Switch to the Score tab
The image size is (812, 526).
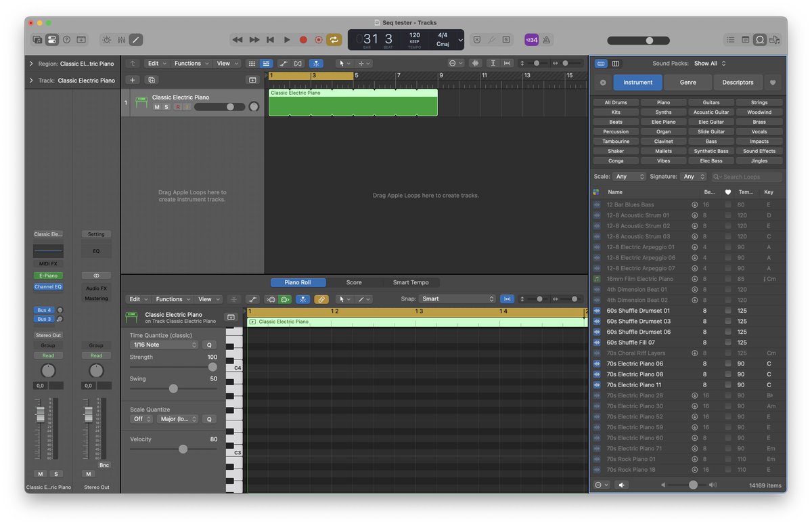click(x=354, y=282)
